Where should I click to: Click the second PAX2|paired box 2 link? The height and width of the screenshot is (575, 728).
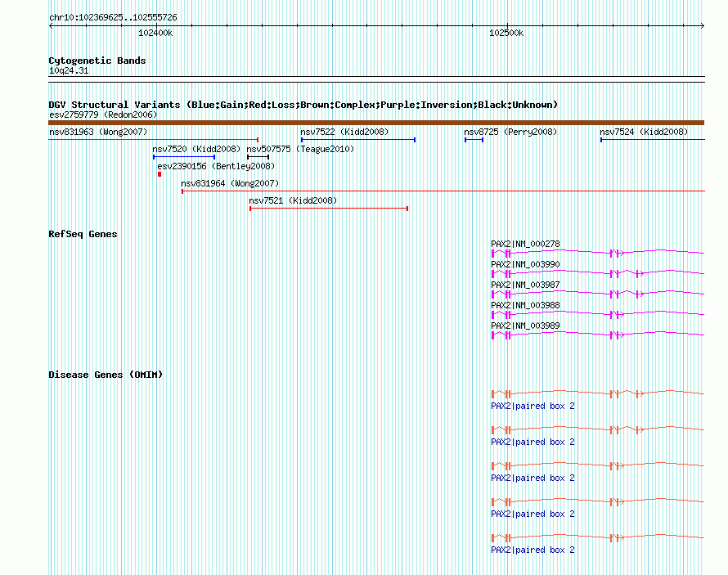pos(533,442)
